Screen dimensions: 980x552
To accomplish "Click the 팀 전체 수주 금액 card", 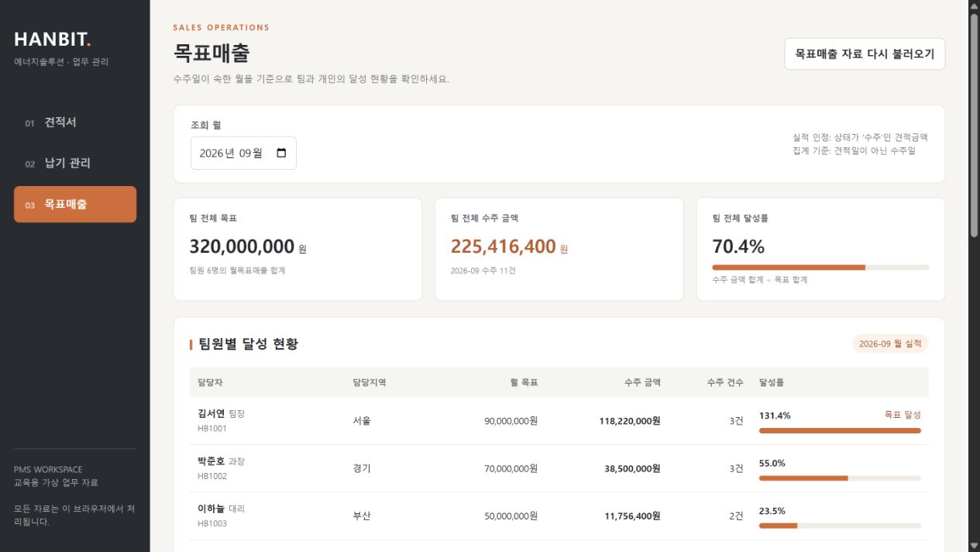I will point(559,249).
